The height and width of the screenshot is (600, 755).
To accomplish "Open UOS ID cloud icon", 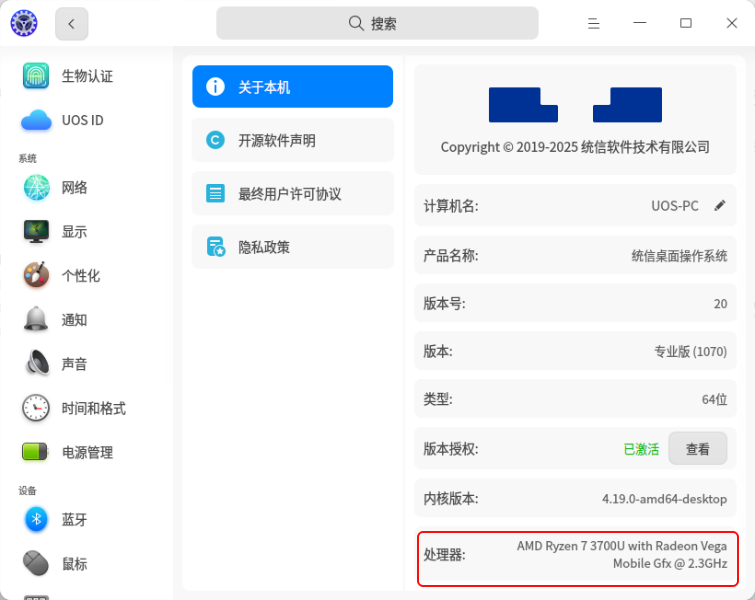I will pos(36,120).
